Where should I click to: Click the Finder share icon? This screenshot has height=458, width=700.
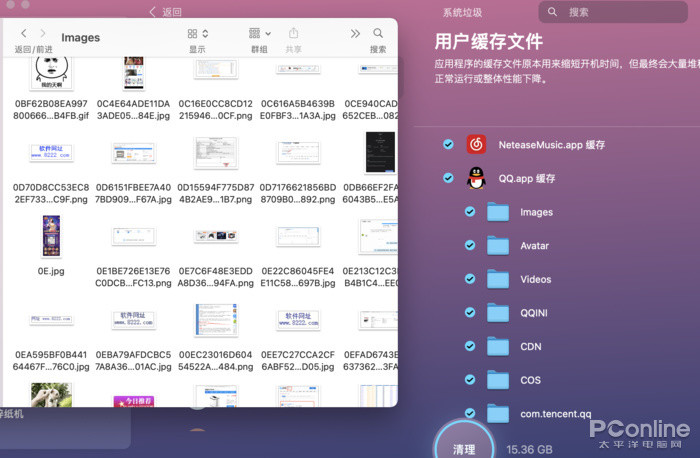tap(293, 33)
